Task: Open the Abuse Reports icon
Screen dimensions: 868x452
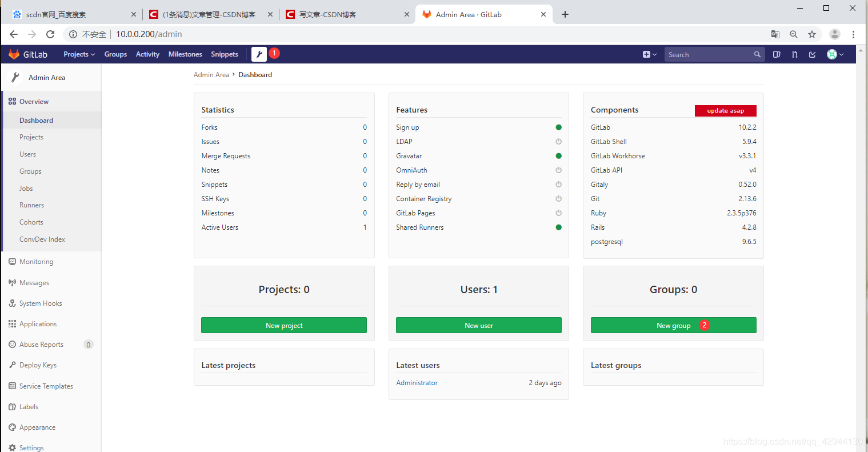Action: [x=12, y=345]
